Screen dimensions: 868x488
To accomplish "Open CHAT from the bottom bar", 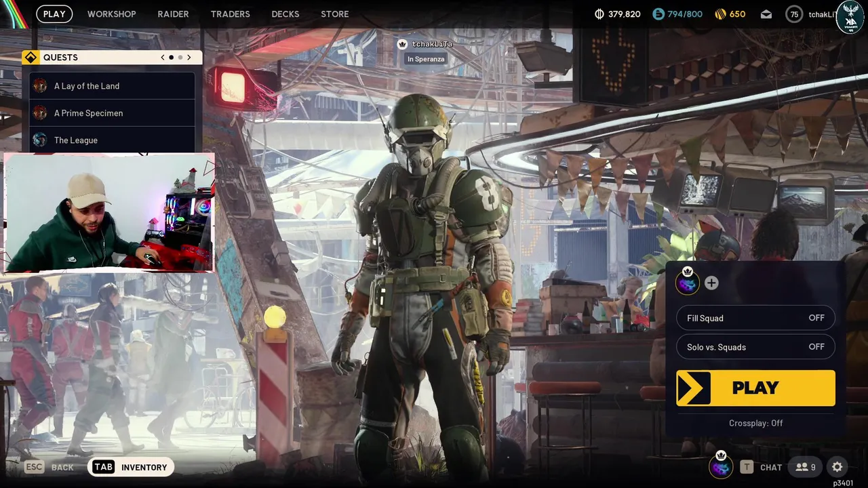I will click(761, 467).
